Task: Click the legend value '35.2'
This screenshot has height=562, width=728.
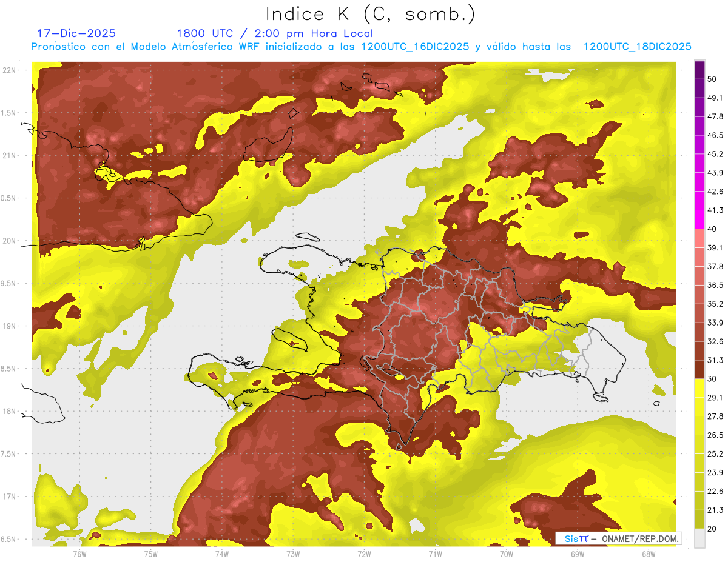Action: click(x=715, y=304)
